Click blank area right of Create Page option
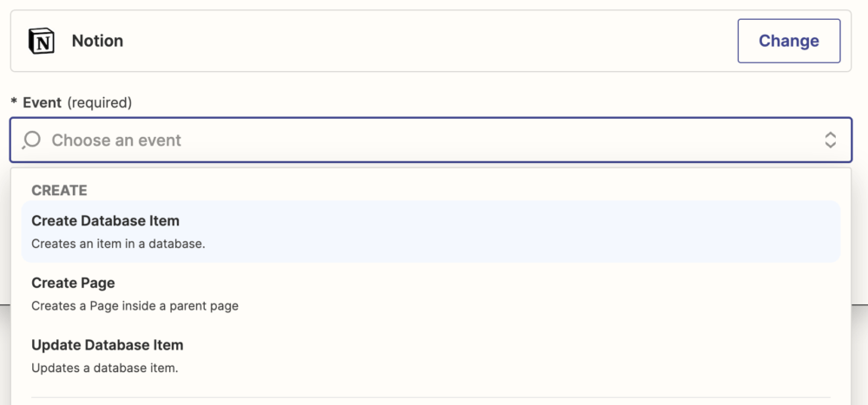Image resolution: width=868 pixels, height=405 pixels. [521, 293]
